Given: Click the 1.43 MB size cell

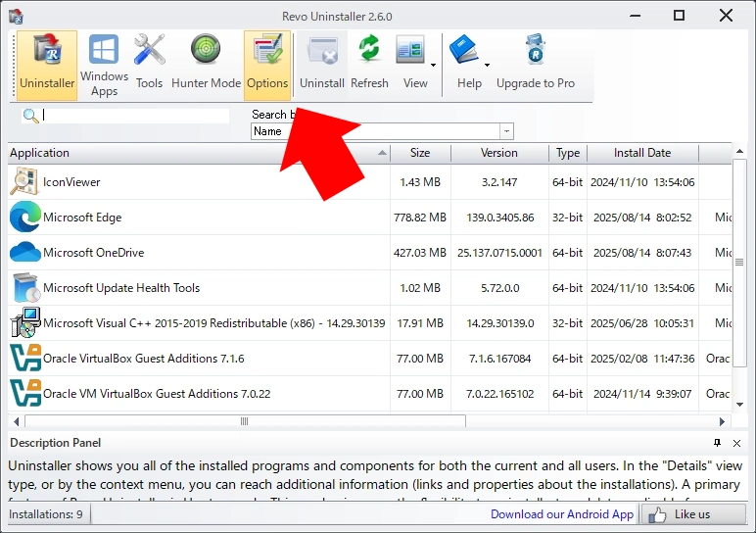Looking at the screenshot, I should point(420,182).
